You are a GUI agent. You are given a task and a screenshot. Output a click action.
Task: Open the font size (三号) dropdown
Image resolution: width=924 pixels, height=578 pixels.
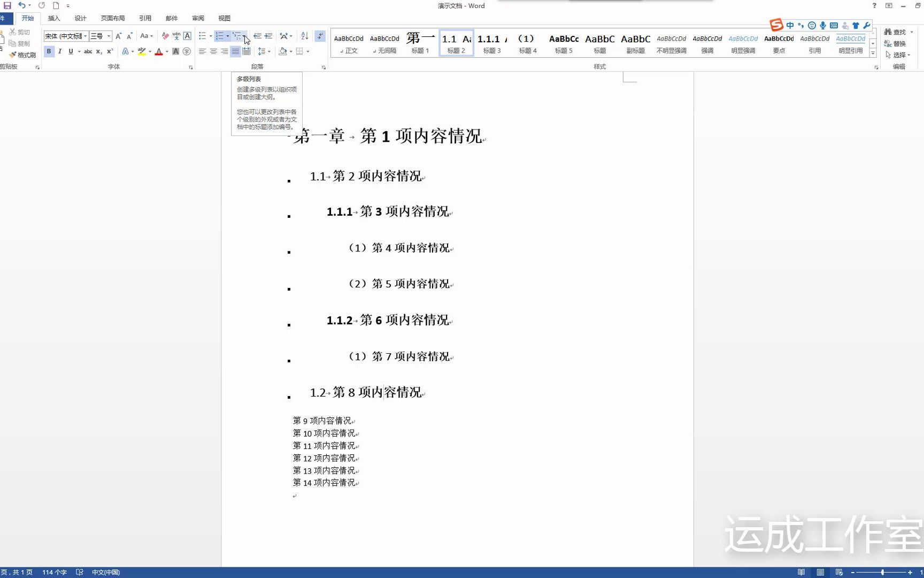(109, 36)
